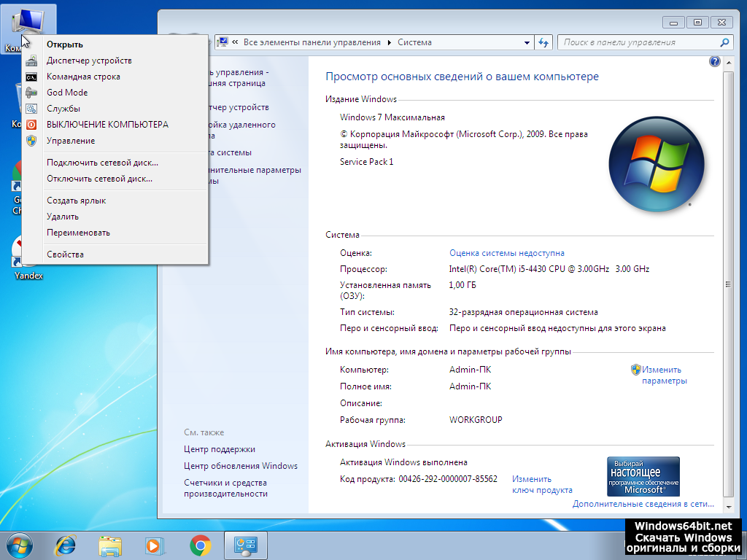The height and width of the screenshot is (560, 747).
Task: Expand the chevron before Все элементы панели управления
Action: tap(235, 42)
